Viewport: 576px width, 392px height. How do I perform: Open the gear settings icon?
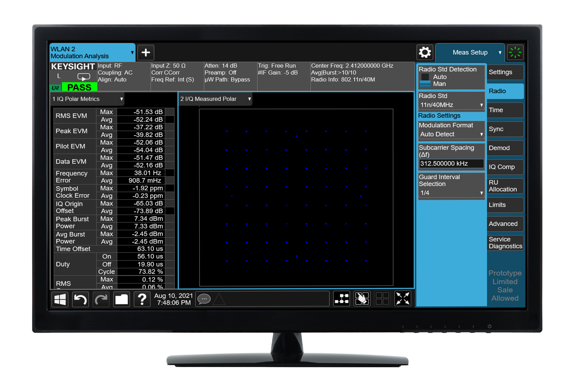pyautogui.click(x=425, y=52)
